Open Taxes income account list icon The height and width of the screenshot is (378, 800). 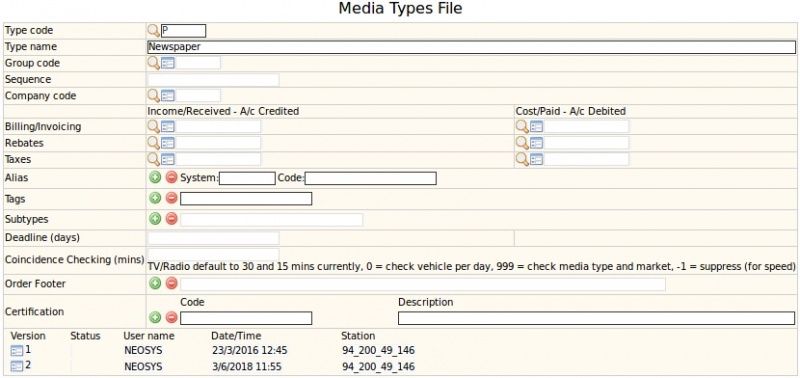click(168, 159)
